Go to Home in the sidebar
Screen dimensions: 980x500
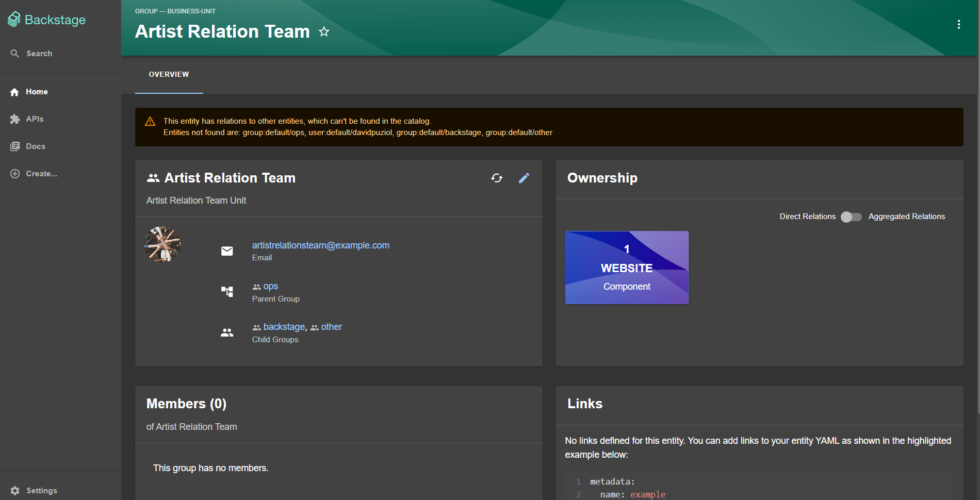click(36, 92)
